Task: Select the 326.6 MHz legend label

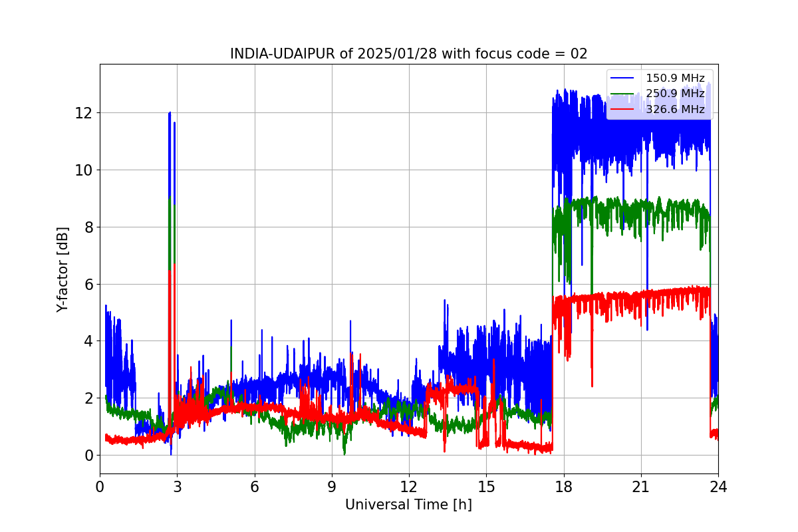Action: [675, 110]
